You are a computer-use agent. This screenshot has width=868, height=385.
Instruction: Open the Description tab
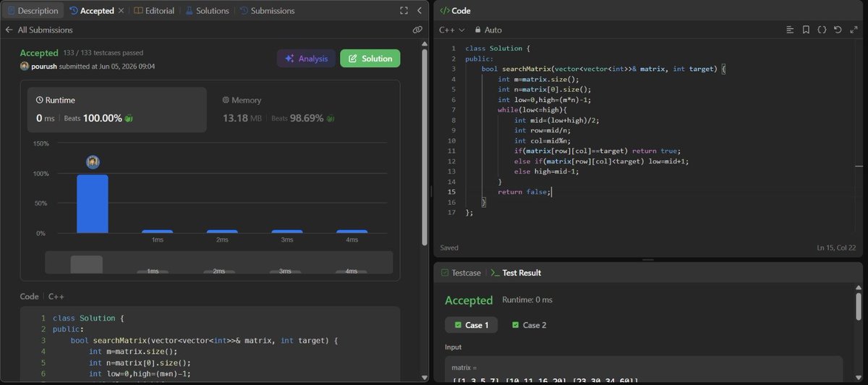33,11
